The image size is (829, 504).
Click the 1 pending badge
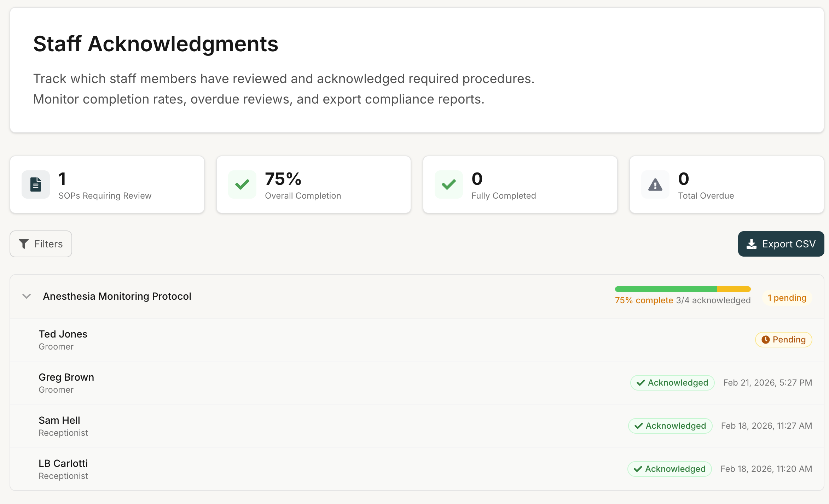click(x=787, y=298)
